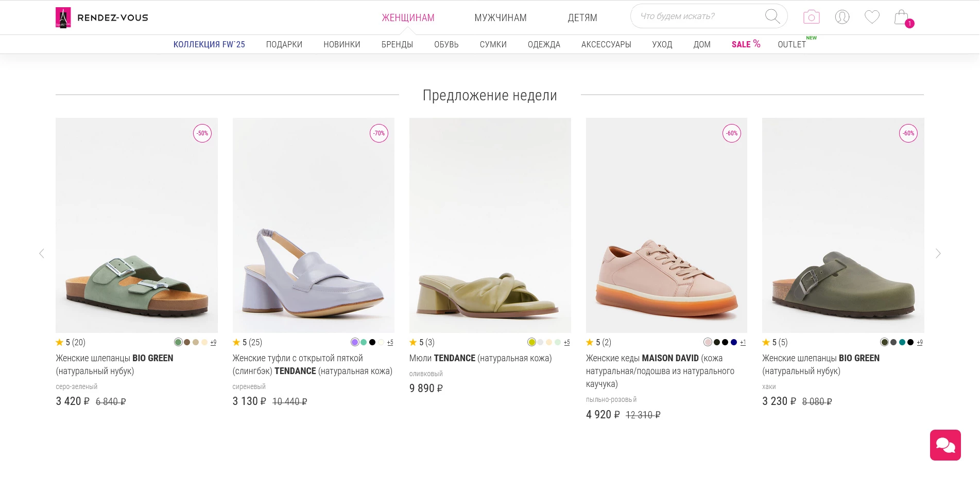The width and height of the screenshot is (980, 477).
Task: Select the olive color swatch on TENDANCE mules
Action: coord(531,342)
